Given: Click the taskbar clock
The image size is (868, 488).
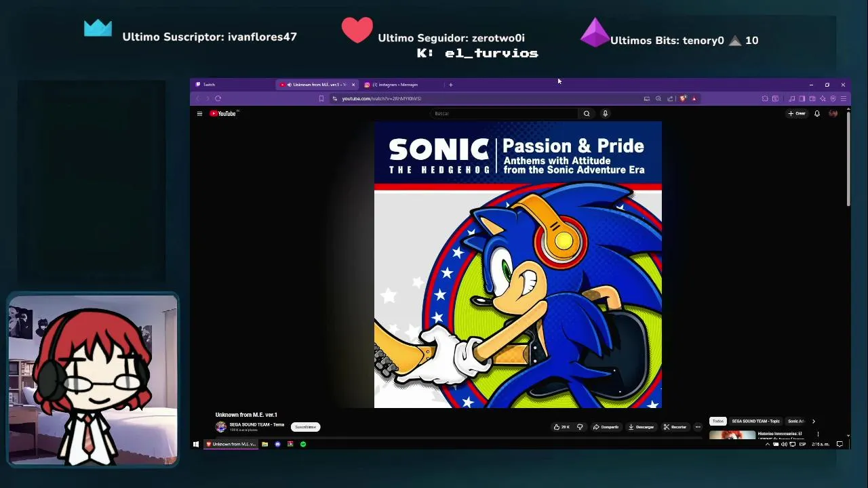Looking at the screenshot, I should pos(821,445).
